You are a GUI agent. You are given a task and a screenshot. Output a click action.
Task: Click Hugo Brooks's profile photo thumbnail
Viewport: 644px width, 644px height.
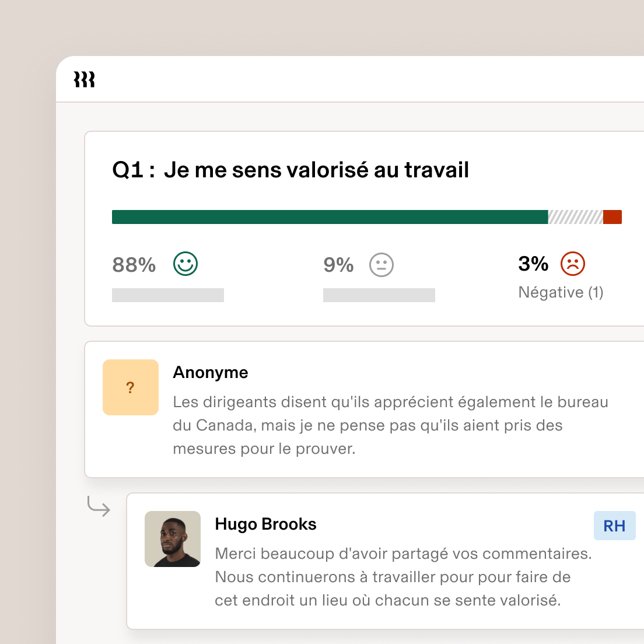[173, 539]
